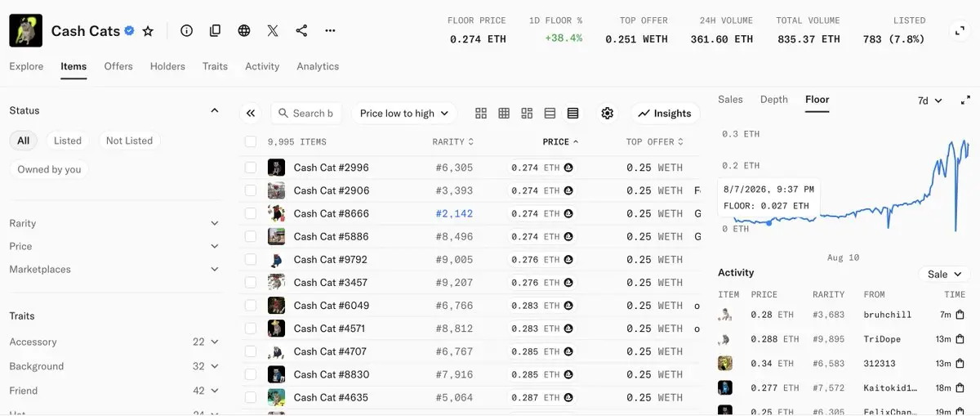Focus the item search field
This screenshot has width=980, height=416.
click(306, 114)
